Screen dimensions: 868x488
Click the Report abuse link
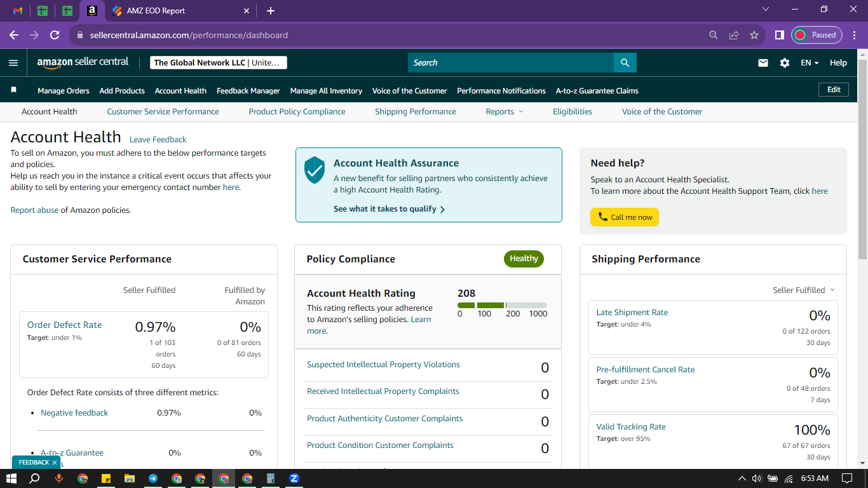click(34, 210)
